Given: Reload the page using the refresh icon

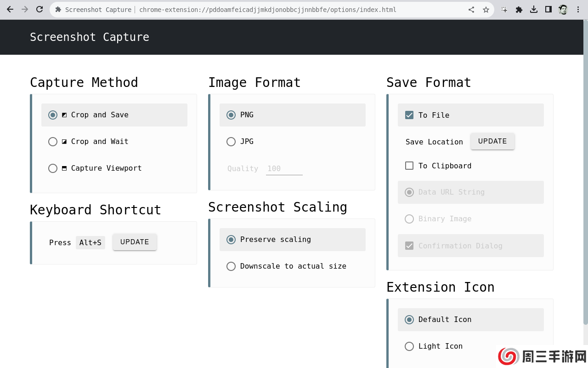Looking at the screenshot, I should pos(40,10).
